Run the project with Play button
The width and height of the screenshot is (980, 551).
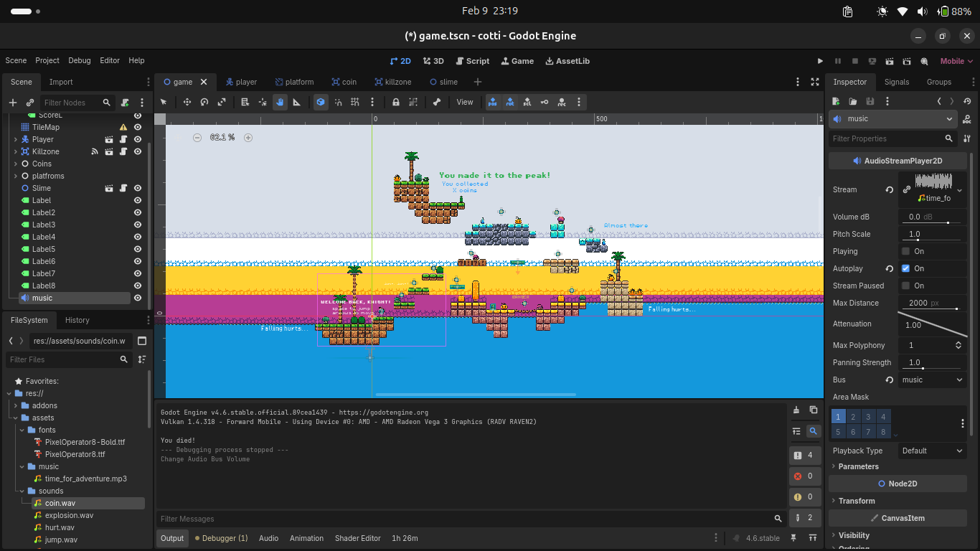point(821,61)
